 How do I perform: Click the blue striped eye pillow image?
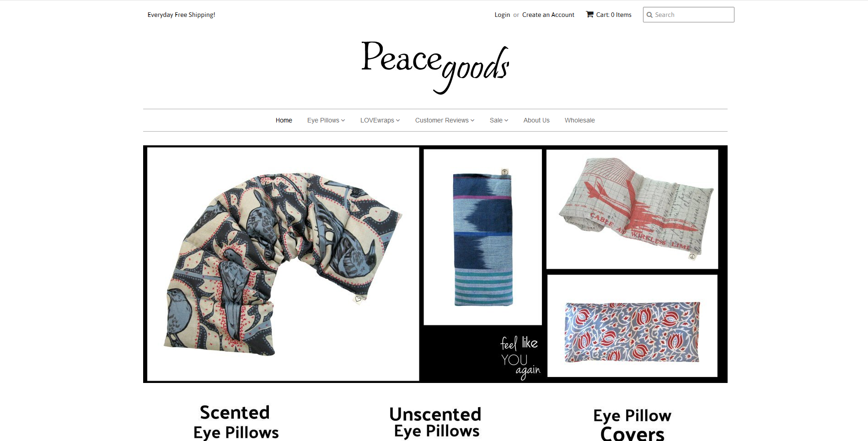point(482,237)
